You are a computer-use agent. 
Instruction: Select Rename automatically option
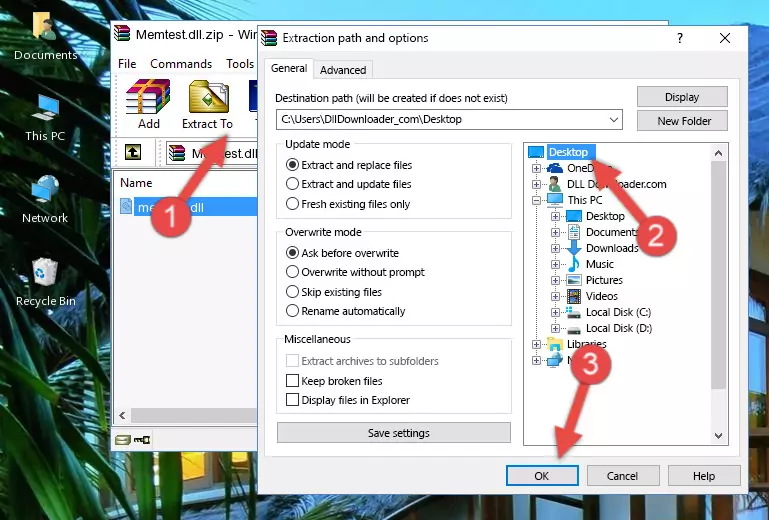tap(345, 311)
